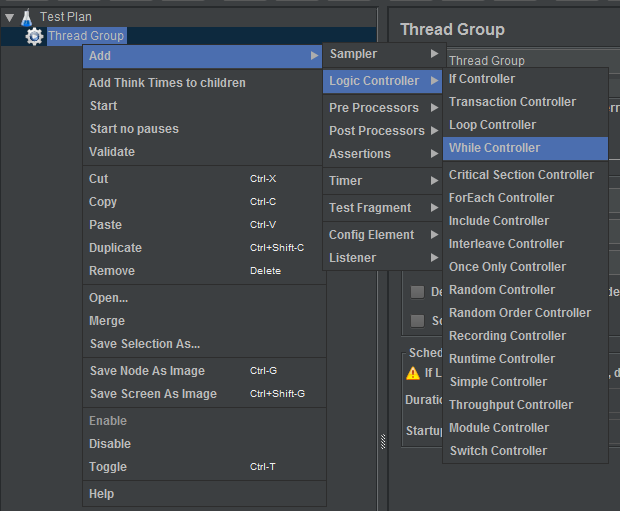Image resolution: width=620 pixels, height=511 pixels.
Task: Add an If Controller
Action: (525, 79)
